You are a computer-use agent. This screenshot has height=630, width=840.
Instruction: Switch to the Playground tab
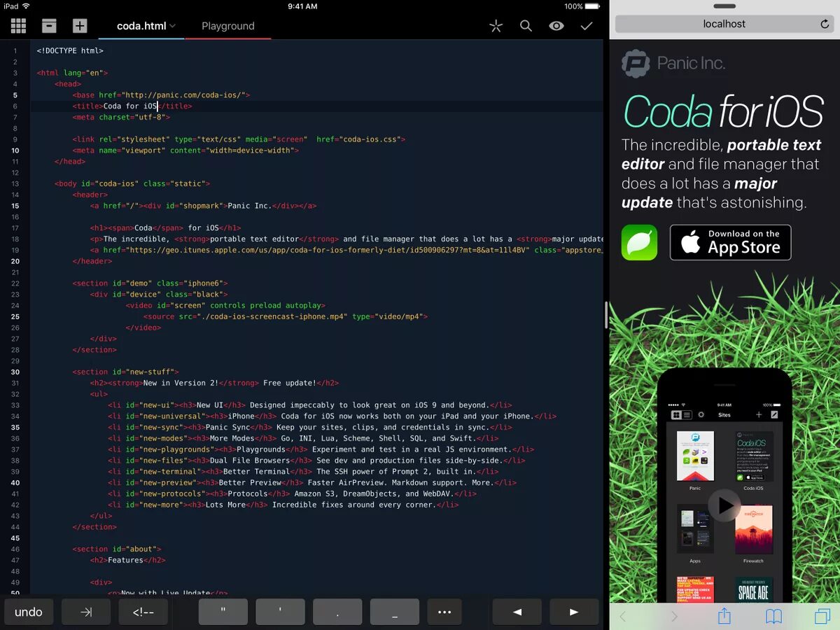228,26
